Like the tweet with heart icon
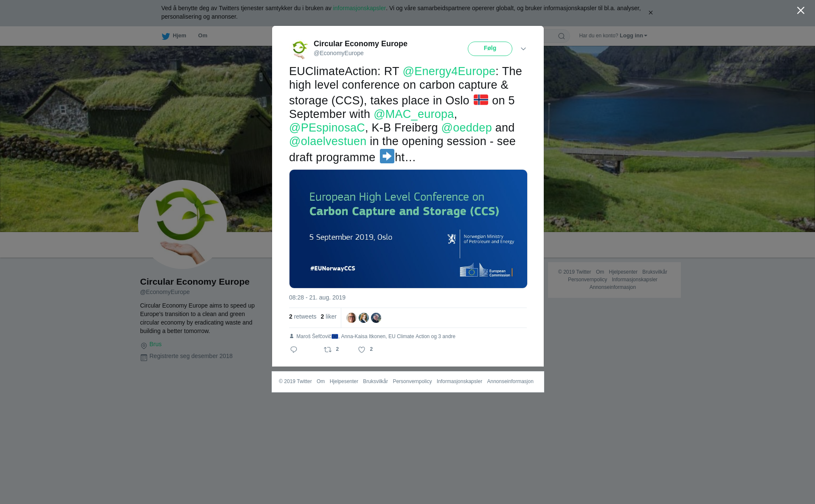Image resolution: width=815 pixels, height=504 pixels. [x=362, y=350]
